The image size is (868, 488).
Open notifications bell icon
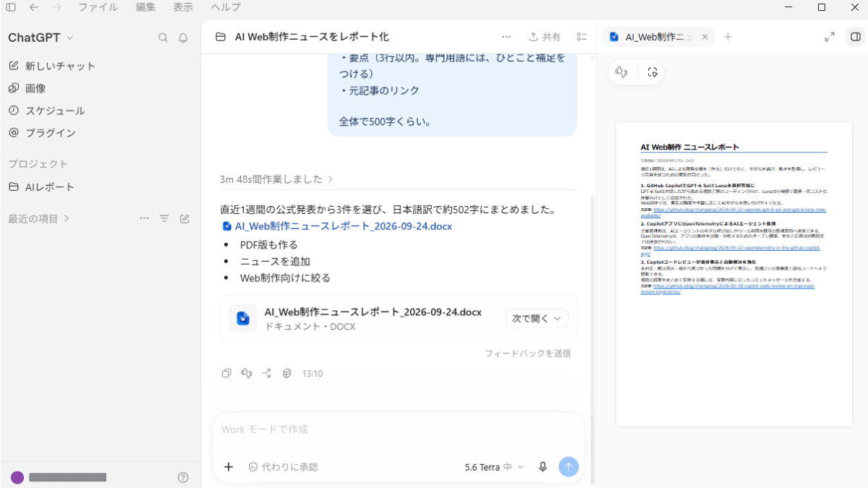[x=183, y=38]
